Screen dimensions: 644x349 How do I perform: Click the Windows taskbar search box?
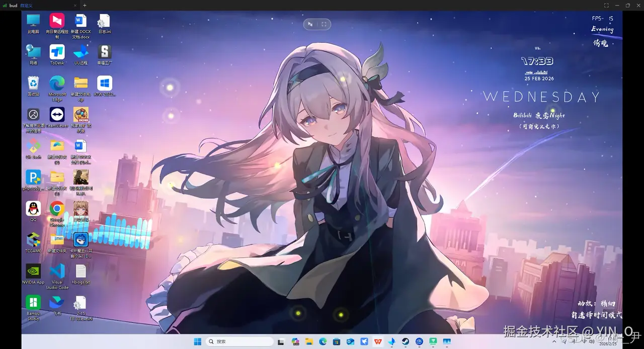coord(240,341)
